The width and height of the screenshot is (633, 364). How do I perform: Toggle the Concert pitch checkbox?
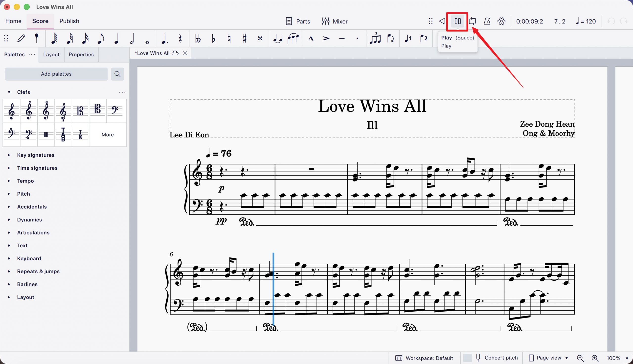tap(467, 358)
